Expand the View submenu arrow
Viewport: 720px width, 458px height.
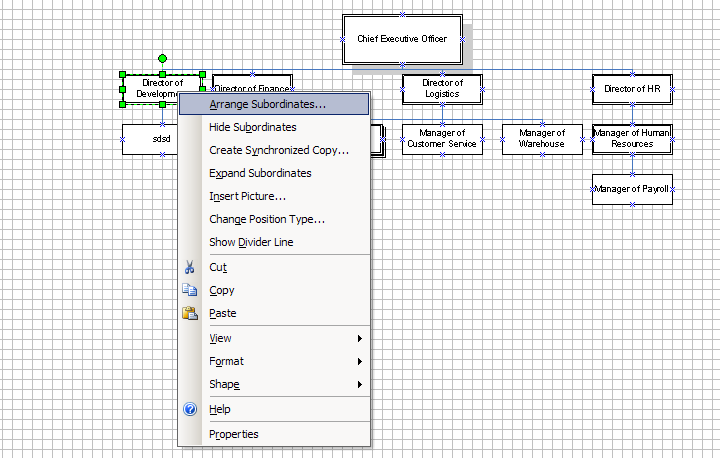coord(359,339)
